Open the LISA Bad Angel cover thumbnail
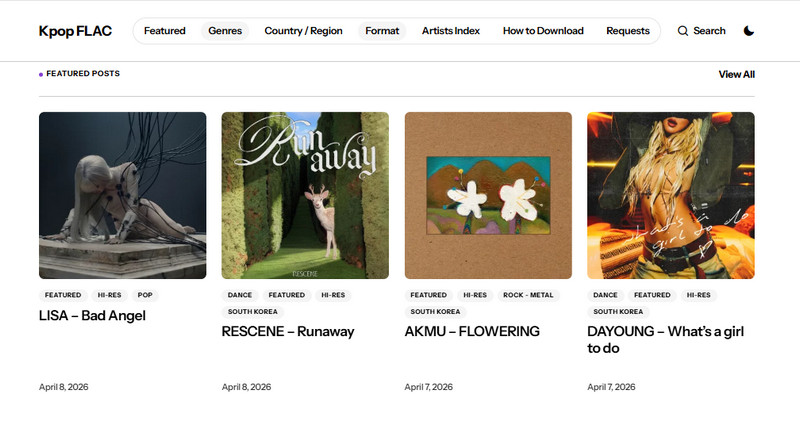Image resolution: width=800 pixels, height=425 pixels. (x=123, y=195)
